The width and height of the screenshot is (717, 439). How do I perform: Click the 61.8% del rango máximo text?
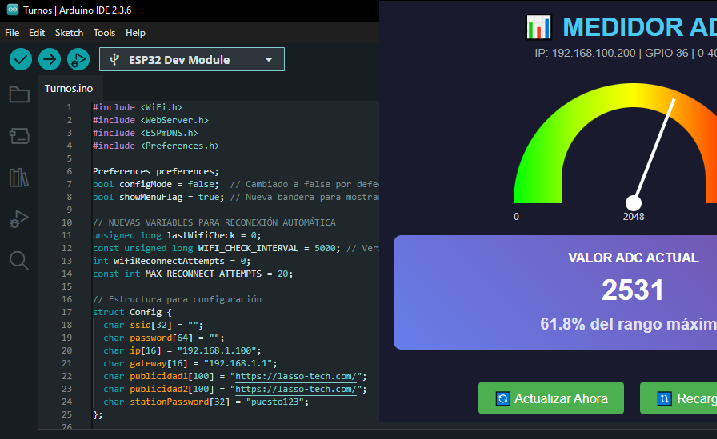[629, 325]
